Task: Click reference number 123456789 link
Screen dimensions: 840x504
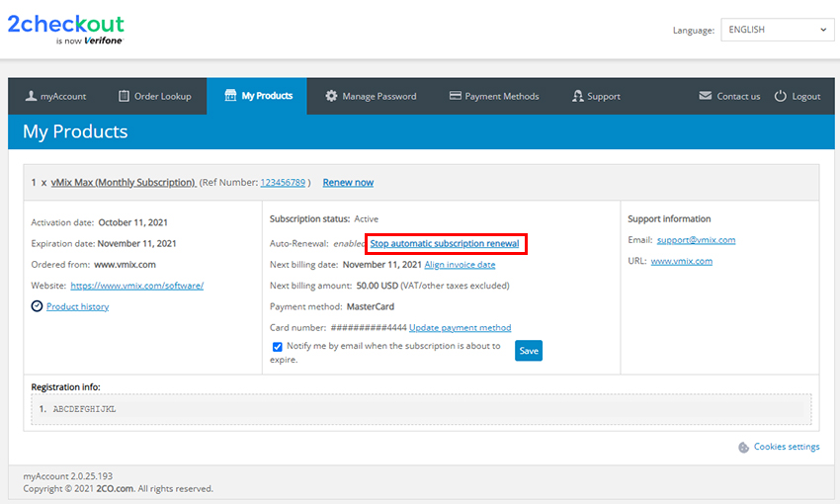Action: [283, 183]
